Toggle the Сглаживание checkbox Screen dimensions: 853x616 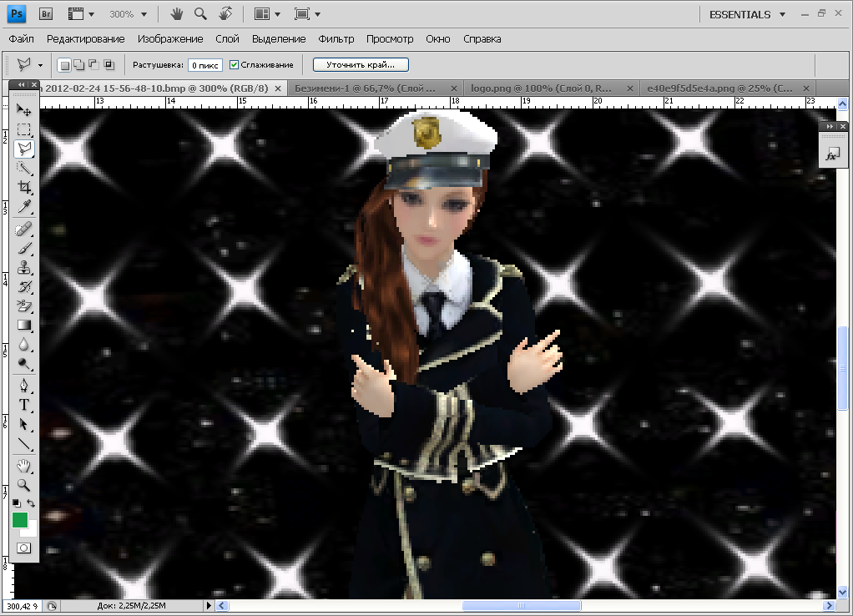234,65
